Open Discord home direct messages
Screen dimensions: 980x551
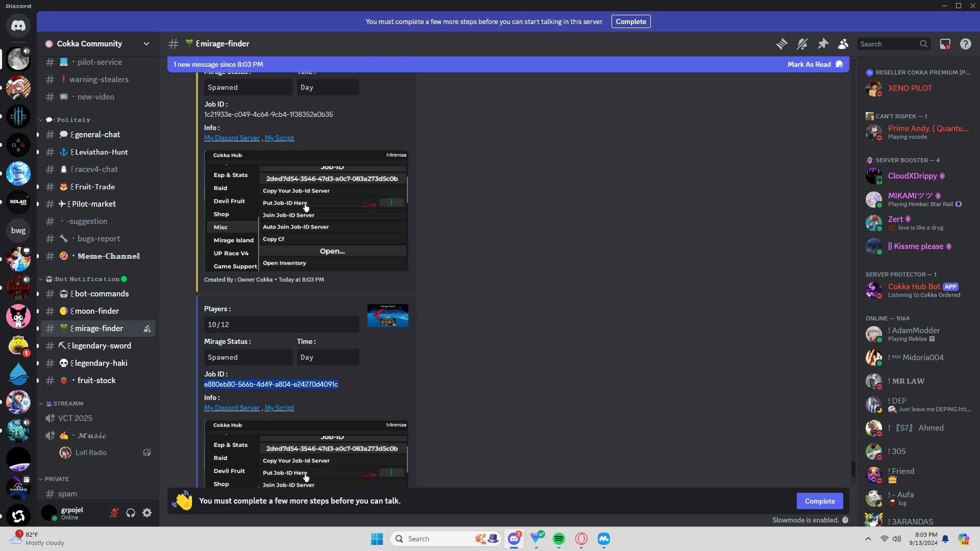point(18,26)
